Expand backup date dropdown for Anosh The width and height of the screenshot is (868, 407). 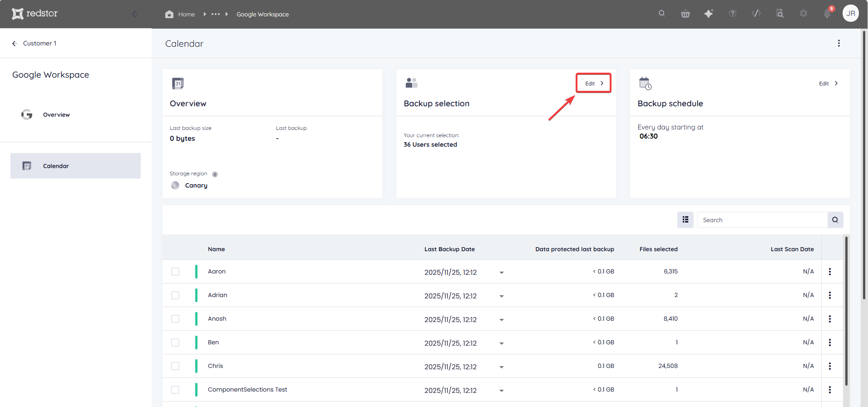coord(502,320)
